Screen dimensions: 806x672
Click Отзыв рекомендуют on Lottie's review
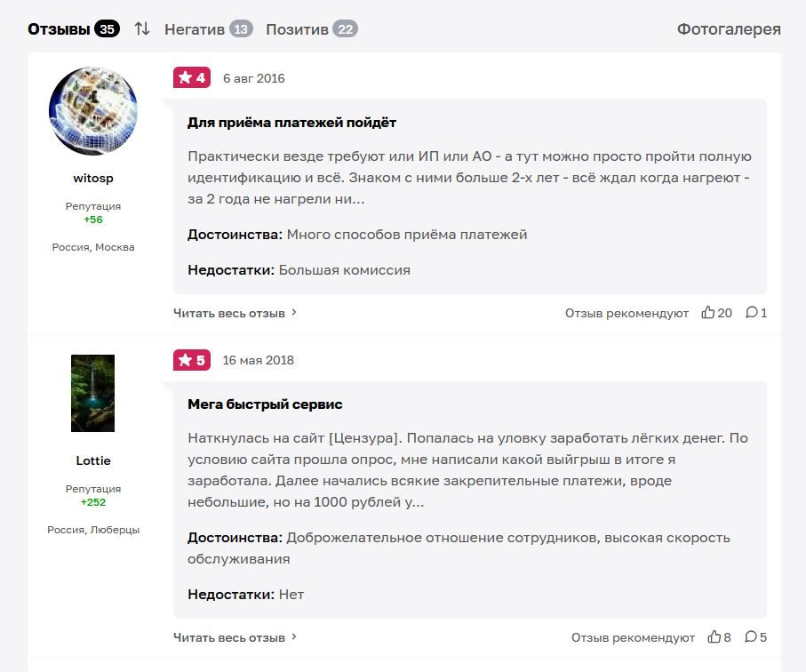pyautogui.click(x=633, y=637)
